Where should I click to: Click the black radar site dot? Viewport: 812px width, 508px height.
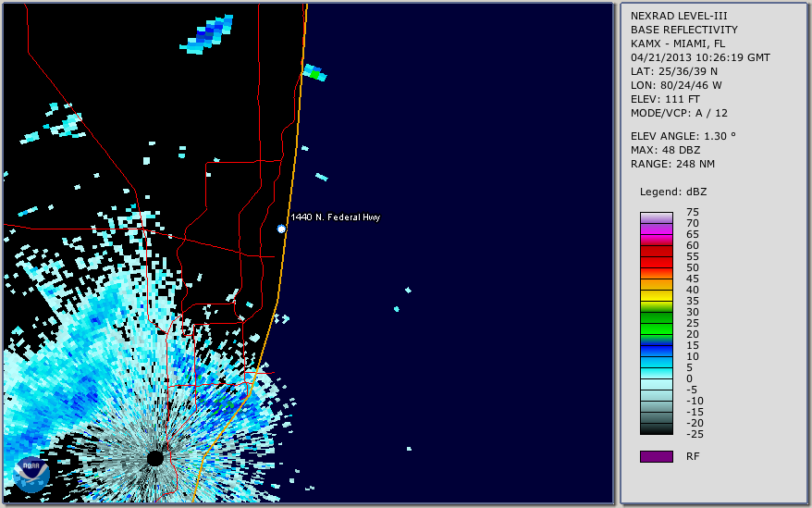pyautogui.click(x=155, y=458)
